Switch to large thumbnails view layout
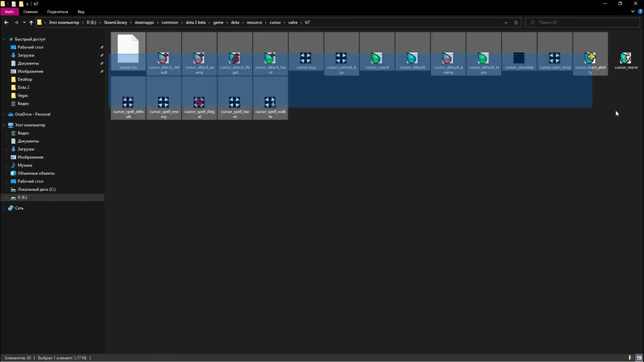 click(638, 358)
